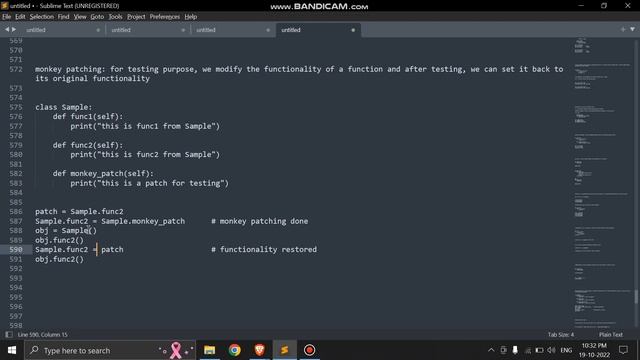
Task: Click the Sublime Text title bar icon
Action: coord(4,6)
